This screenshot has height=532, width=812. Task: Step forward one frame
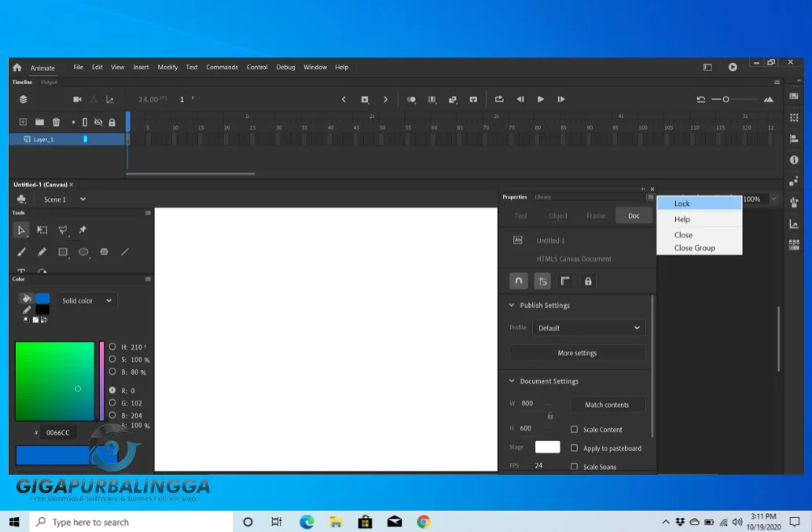click(560, 99)
